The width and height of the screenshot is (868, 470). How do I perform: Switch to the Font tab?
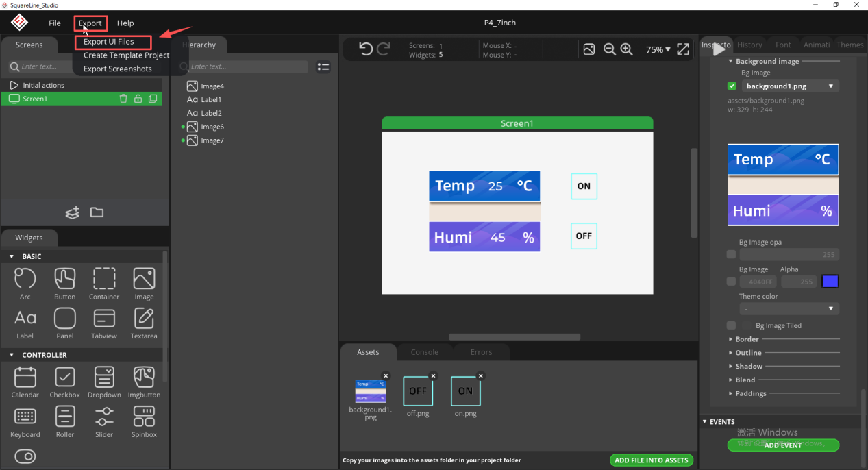tap(784, 45)
